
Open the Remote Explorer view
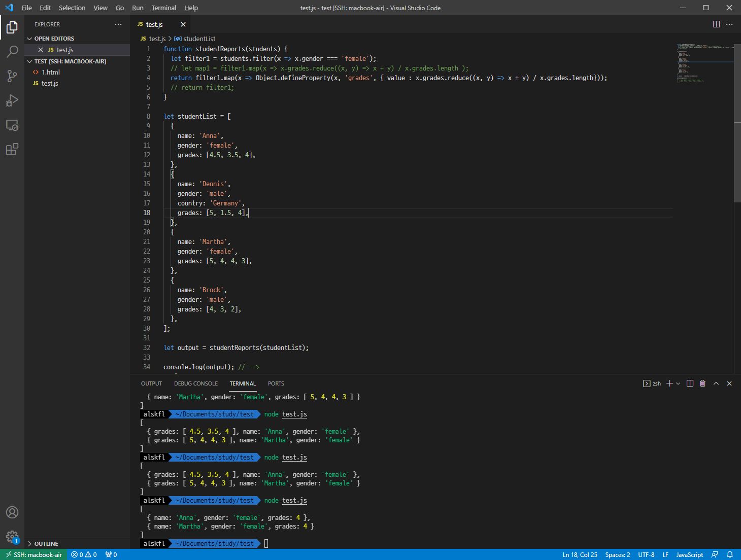pyautogui.click(x=12, y=125)
